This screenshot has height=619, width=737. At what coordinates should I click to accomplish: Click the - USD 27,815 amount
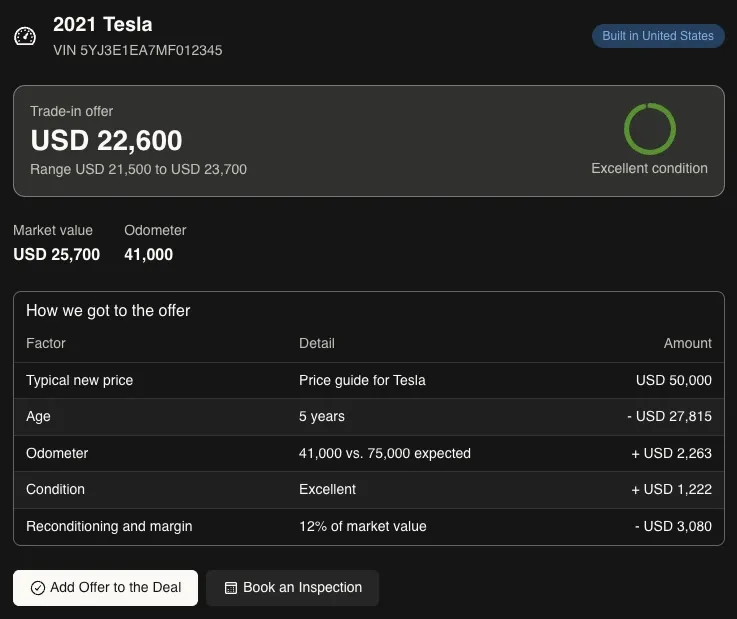point(669,416)
